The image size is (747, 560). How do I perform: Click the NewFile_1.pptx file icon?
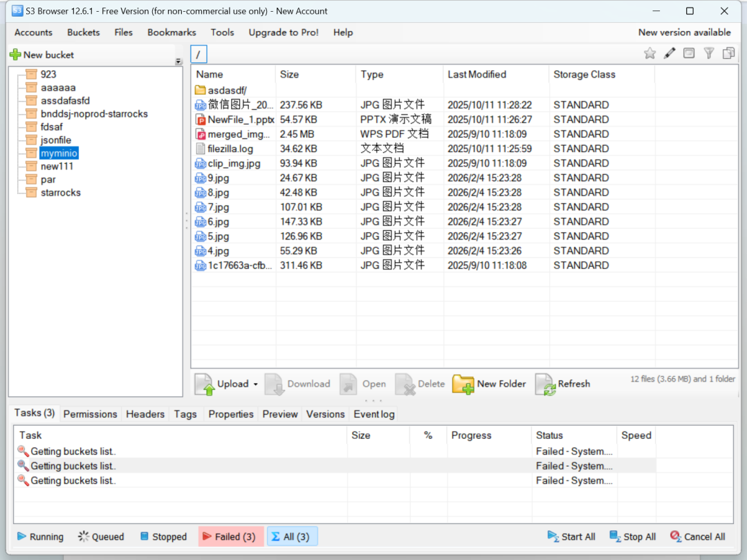201,120
